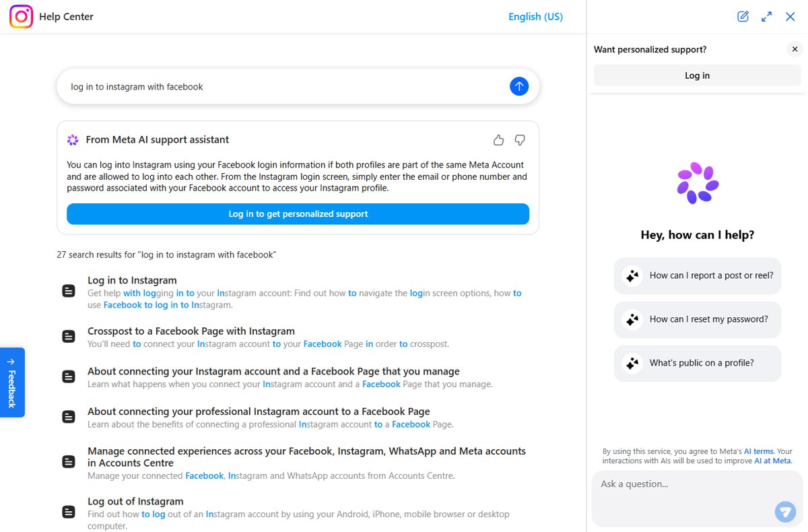Dismiss the personalized support banner
The image size is (808, 532).
[x=795, y=49]
